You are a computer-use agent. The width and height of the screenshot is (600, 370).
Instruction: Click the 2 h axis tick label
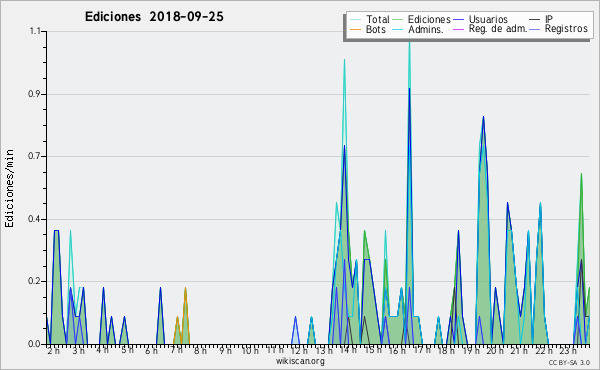pos(53,350)
